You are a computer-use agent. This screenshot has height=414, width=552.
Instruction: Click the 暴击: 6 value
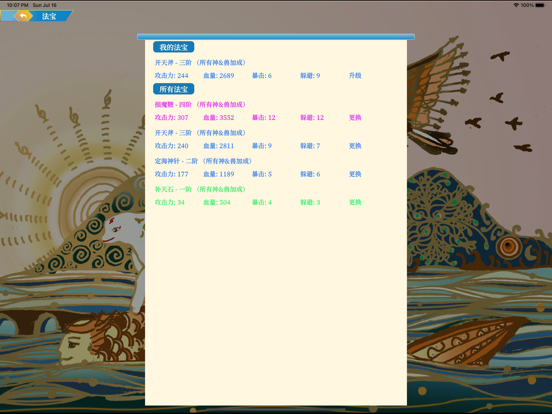pos(262,75)
